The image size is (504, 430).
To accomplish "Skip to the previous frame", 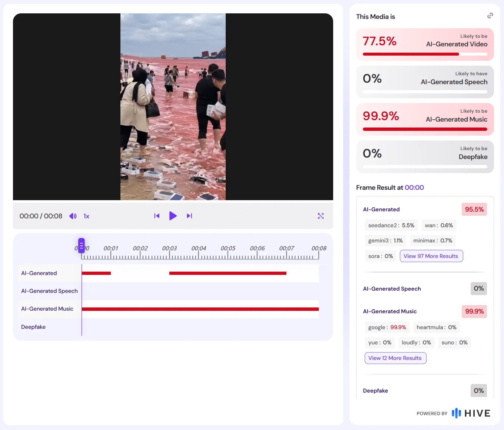I will click(x=157, y=216).
